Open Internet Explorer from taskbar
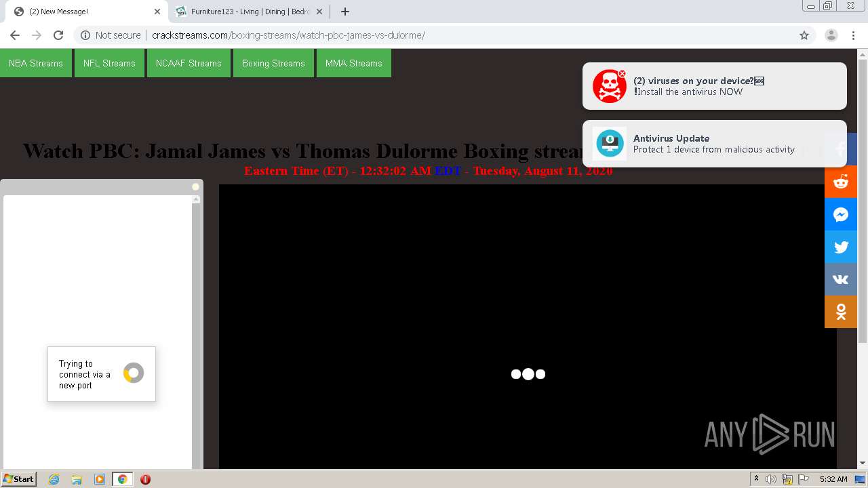868x488 pixels. pyautogui.click(x=54, y=479)
